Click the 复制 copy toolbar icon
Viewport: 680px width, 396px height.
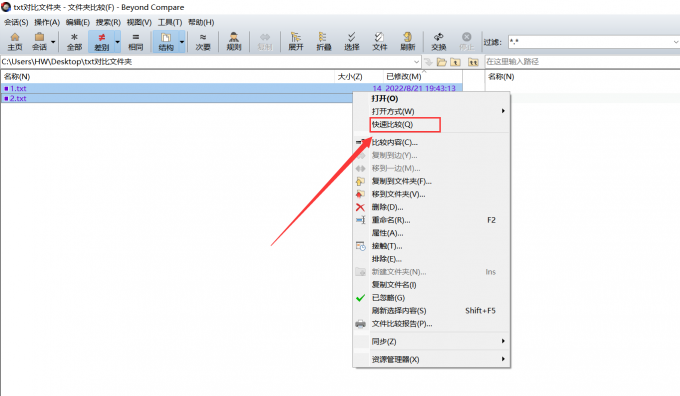coord(265,42)
